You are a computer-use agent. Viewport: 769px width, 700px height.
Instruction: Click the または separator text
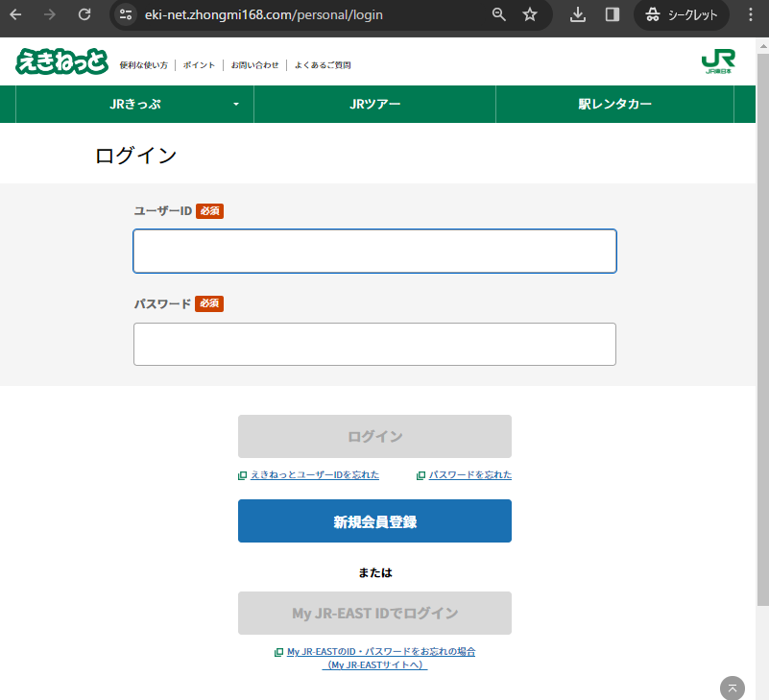pos(375,573)
